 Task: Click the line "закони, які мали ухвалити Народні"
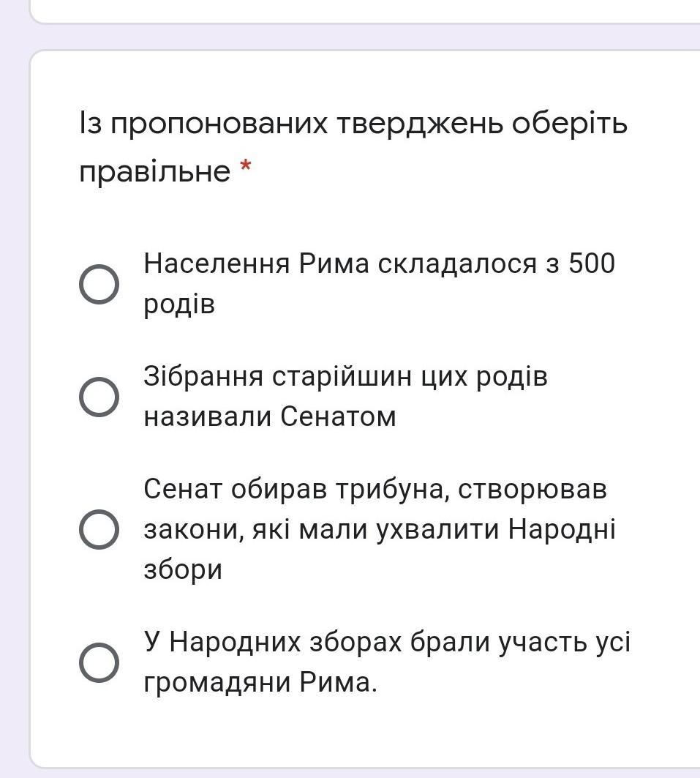coord(379,529)
